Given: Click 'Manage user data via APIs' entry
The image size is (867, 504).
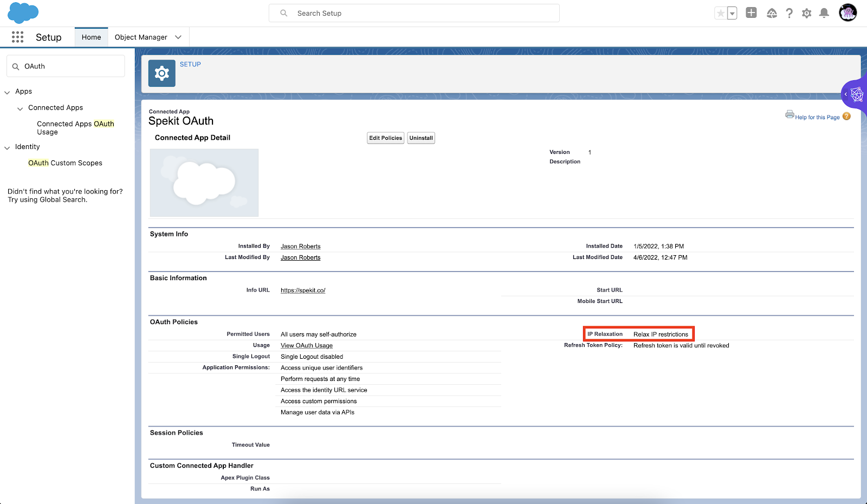Looking at the screenshot, I should tap(318, 412).
